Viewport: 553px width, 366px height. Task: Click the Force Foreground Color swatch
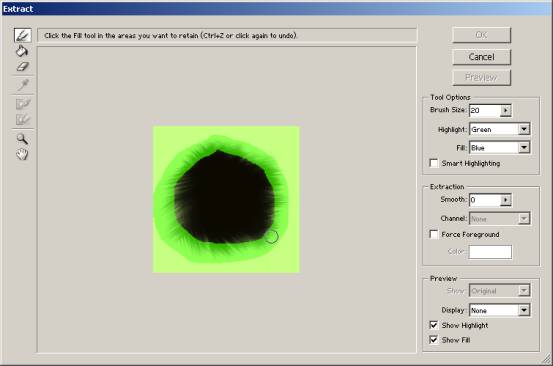(490, 252)
